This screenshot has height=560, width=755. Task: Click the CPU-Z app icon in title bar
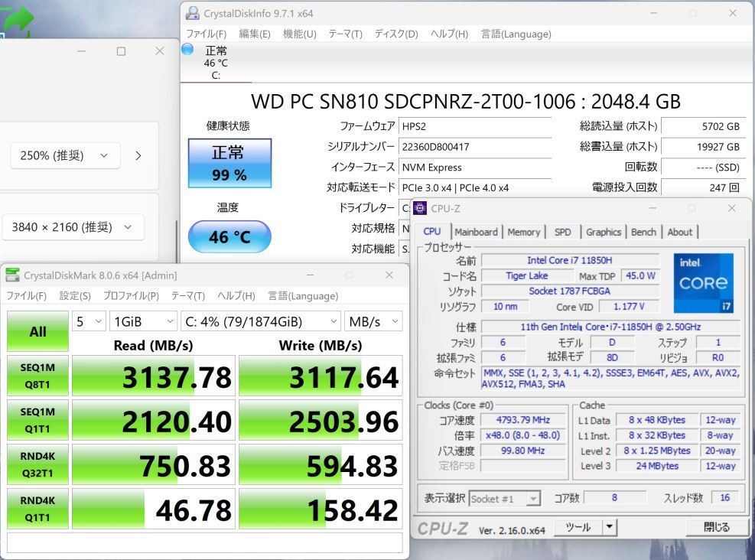pyautogui.click(x=420, y=208)
